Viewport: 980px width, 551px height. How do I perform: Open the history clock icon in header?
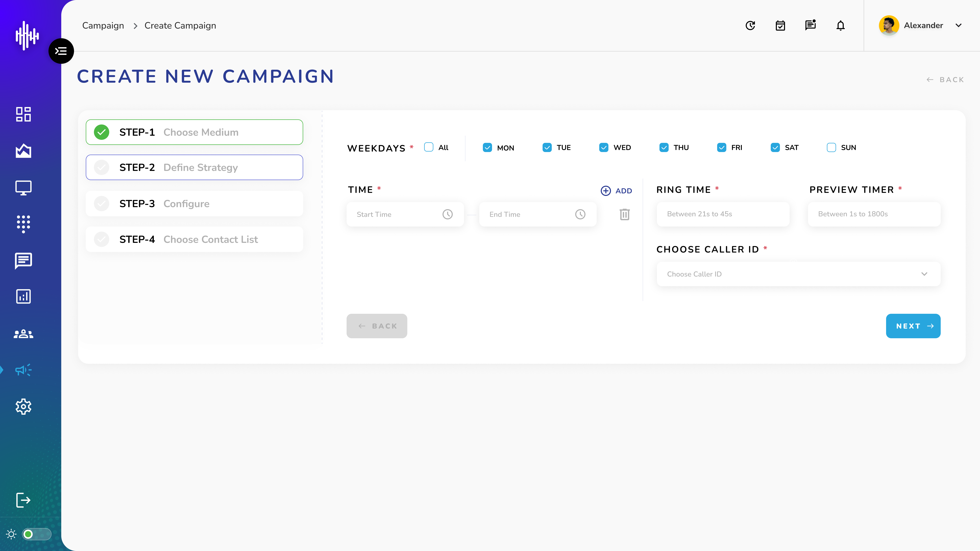coord(750,26)
